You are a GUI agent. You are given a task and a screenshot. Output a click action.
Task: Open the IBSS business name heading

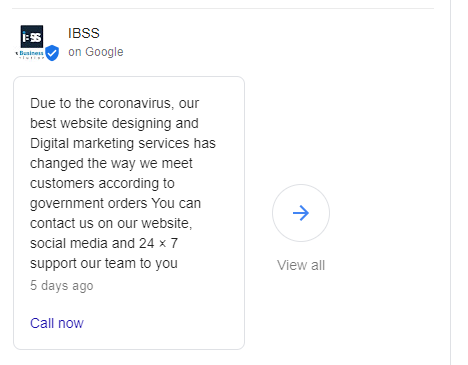point(84,33)
